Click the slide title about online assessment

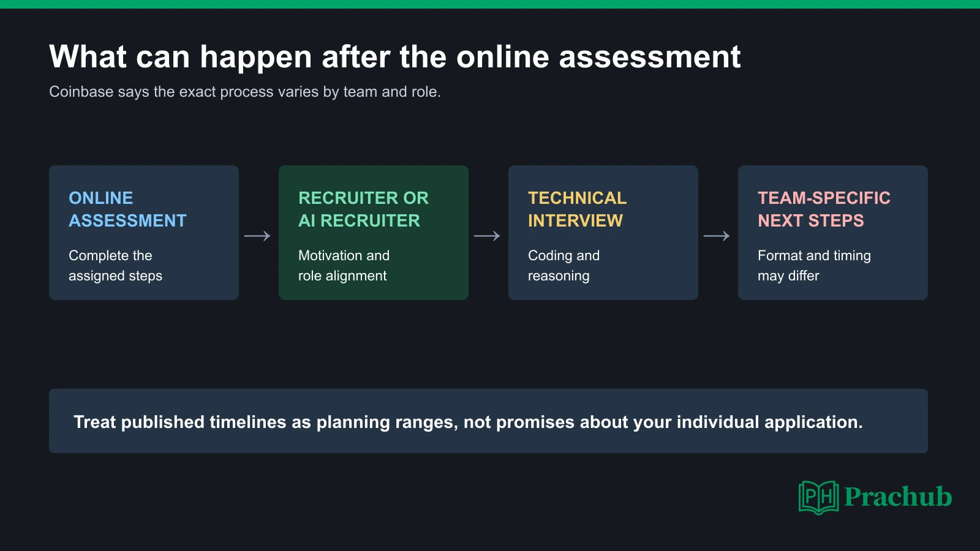click(395, 57)
